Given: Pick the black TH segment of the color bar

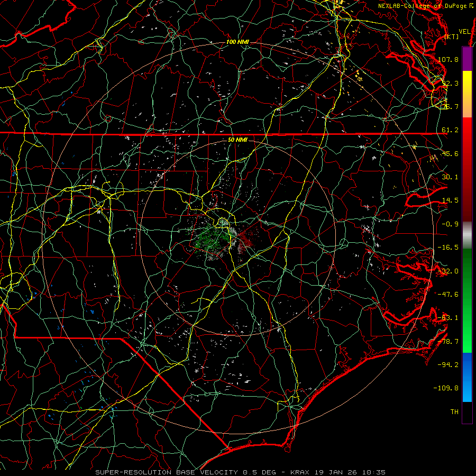Looking at the screenshot, I should [x=467, y=413].
